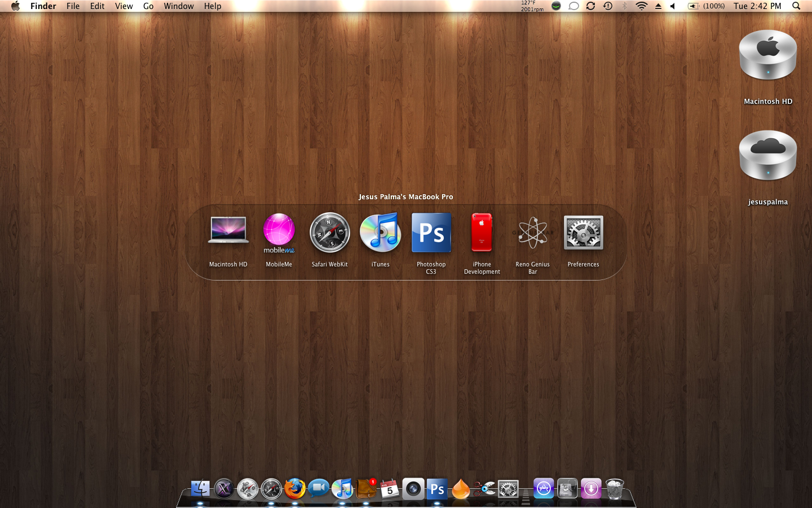The width and height of the screenshot is (812, 508).
Task: Open the Applications stack in Dock
Action: coord(544,489)
